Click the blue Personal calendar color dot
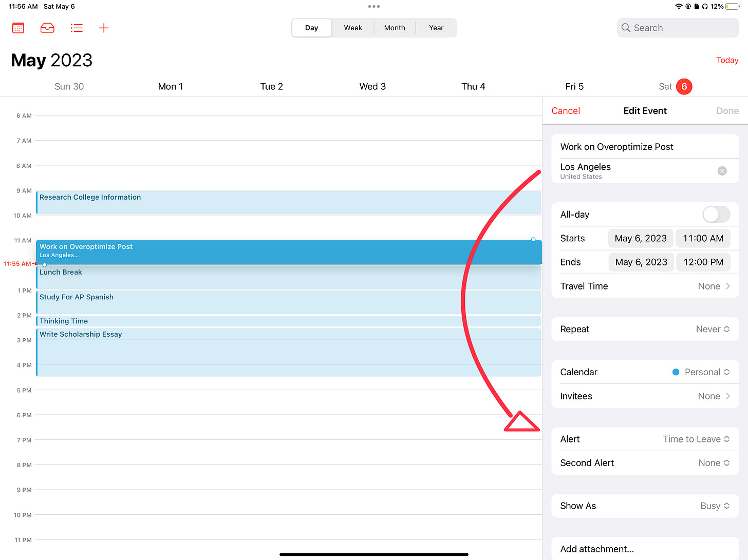This screenshot has height=560, width=748. coord(676,372)
